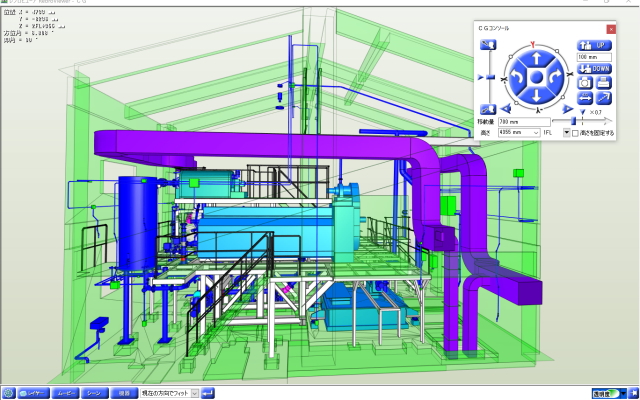Click the UP button in CG console
The height and width of the screenshot is (400, 640).
click(x=593, y=46)
